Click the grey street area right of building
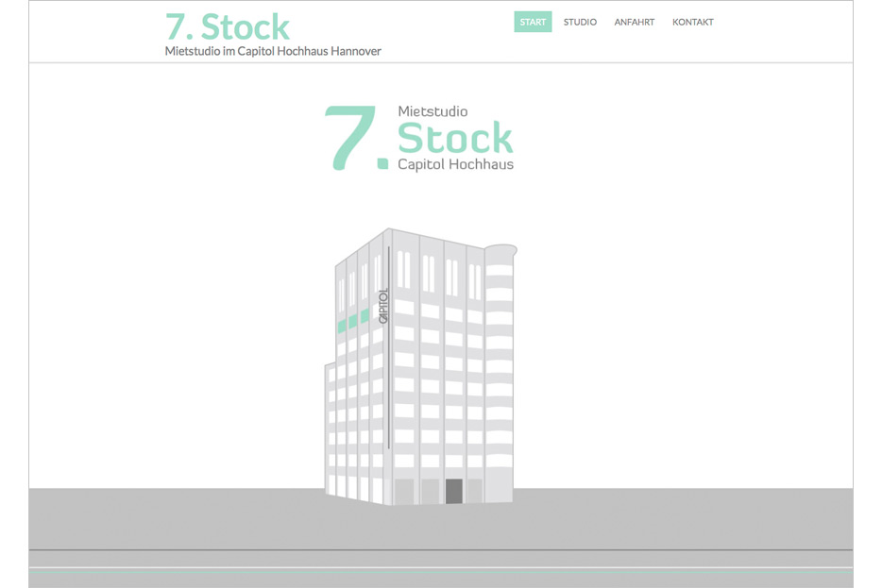The image size is (882, 588). (x=680, y=517)
